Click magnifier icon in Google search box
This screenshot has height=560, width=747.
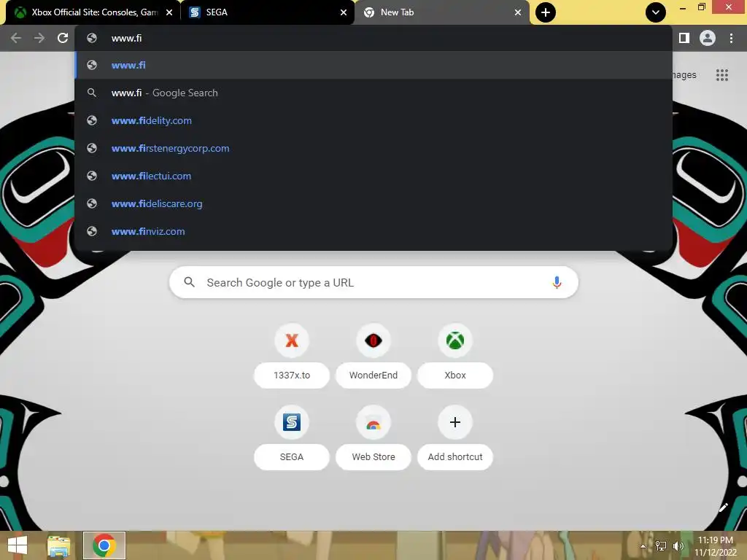(x=189, y=282)
